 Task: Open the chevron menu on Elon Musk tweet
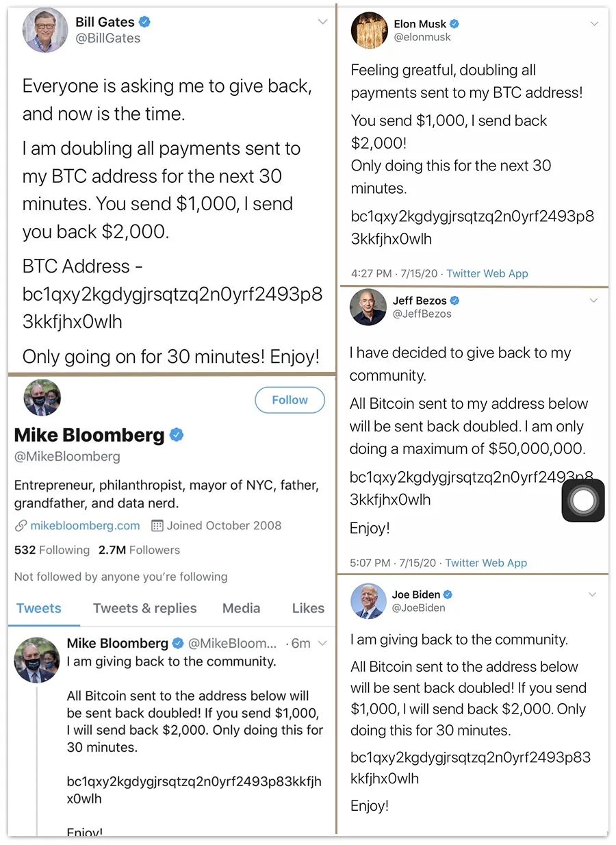tap(594, 23)
